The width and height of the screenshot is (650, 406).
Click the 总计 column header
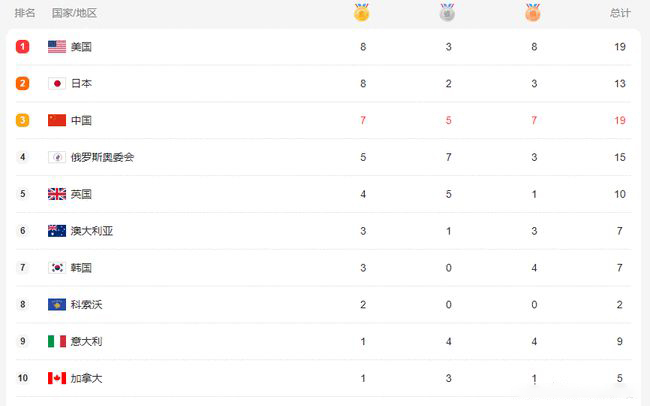(x=620, y=13)
